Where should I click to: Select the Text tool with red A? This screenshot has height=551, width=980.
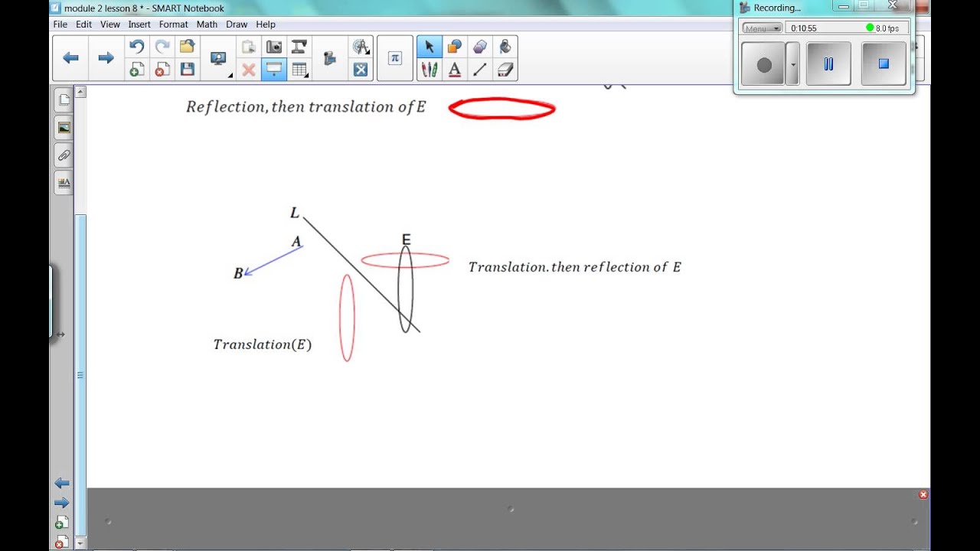[x=455, y=70]
